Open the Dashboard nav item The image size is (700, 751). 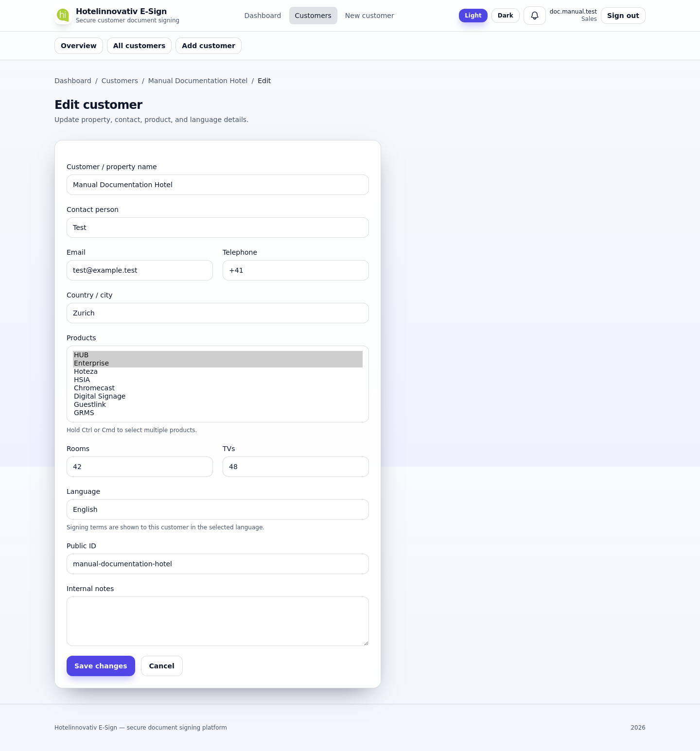click(x=262, y=16)
